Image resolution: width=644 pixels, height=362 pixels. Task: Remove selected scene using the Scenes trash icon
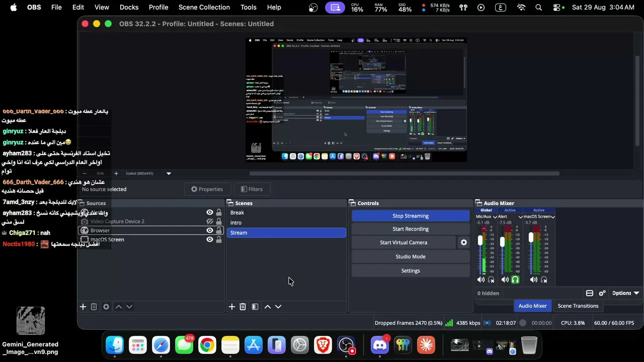pyautogui.click(x=243, y=307)
